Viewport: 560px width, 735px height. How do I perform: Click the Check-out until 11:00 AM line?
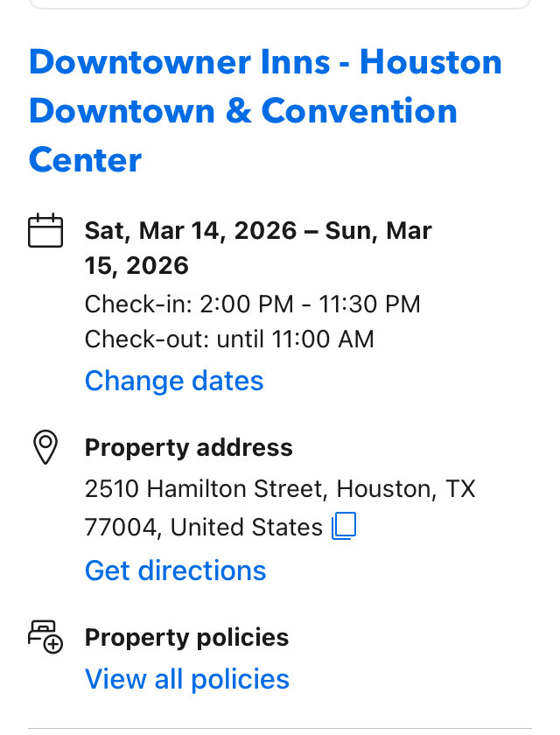229,339
